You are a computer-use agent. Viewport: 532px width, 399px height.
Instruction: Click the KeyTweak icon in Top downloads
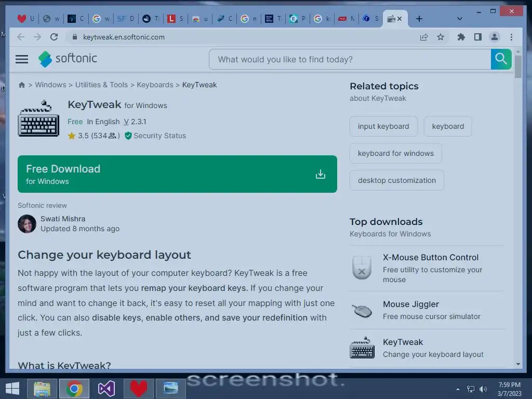362,348
